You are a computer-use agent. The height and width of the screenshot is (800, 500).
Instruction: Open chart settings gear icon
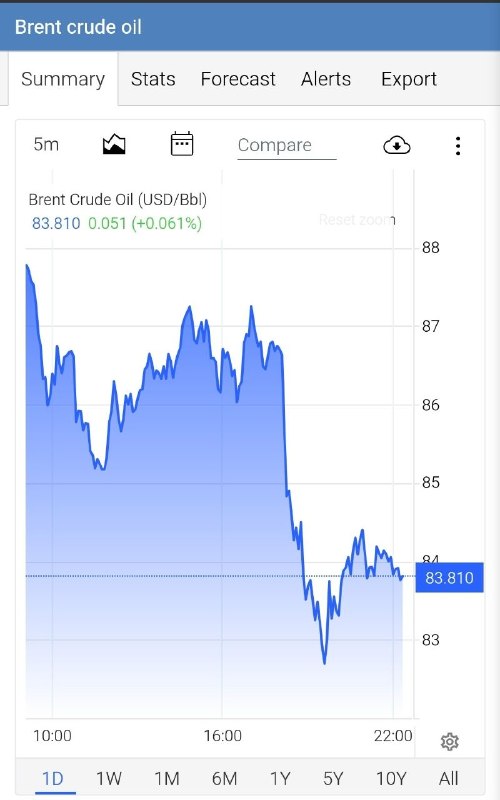(x=449, y=741)
